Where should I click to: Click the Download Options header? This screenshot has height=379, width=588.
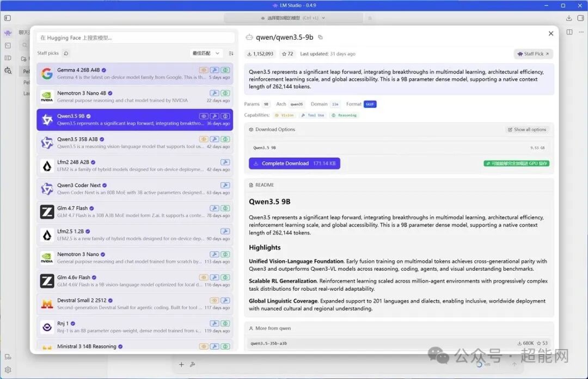click(x=272, y=130)
